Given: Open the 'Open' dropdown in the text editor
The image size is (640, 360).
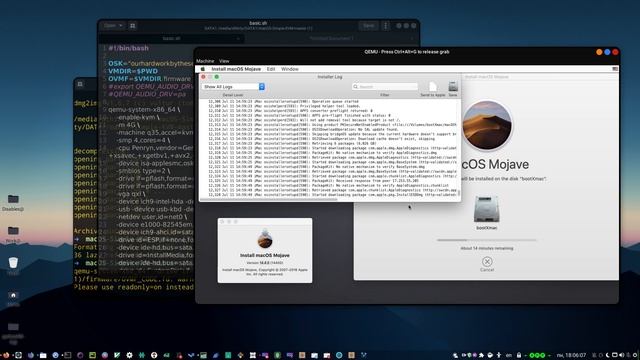Looking at the screenshot, I should click(113, 26).
